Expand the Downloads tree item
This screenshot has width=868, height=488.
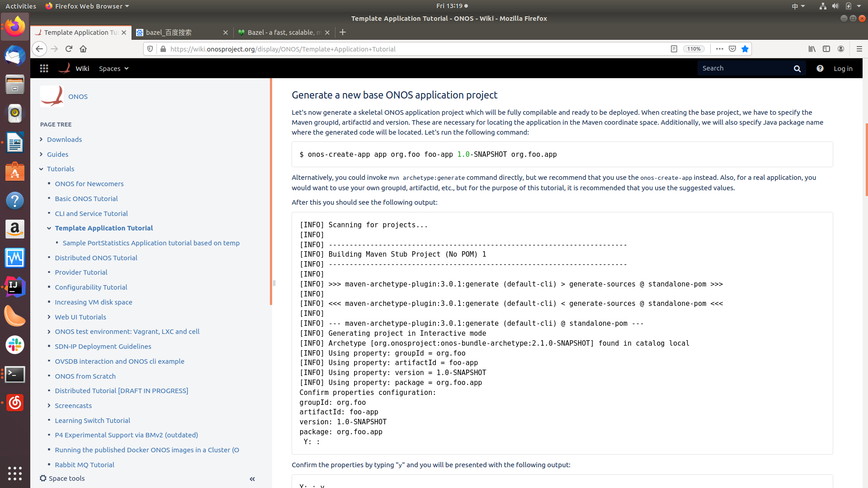pos(41,139)
